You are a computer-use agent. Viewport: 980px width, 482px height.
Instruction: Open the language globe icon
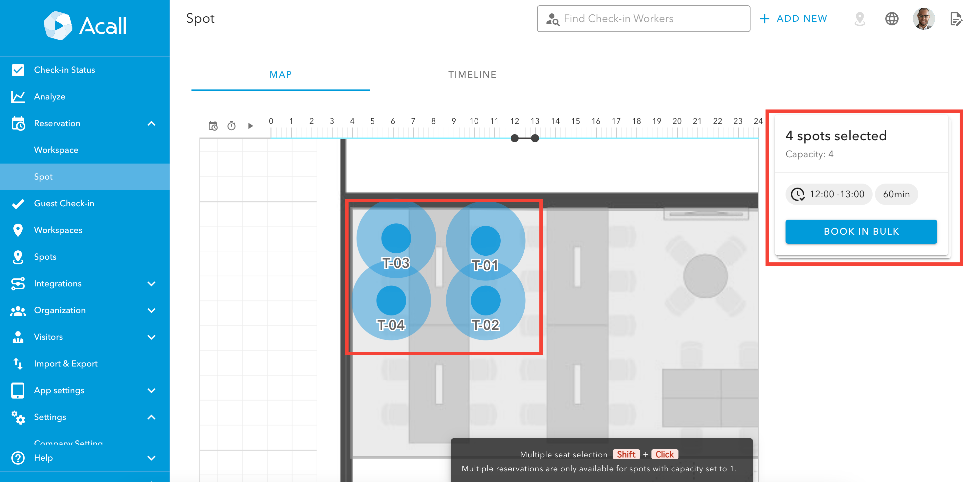892,19
